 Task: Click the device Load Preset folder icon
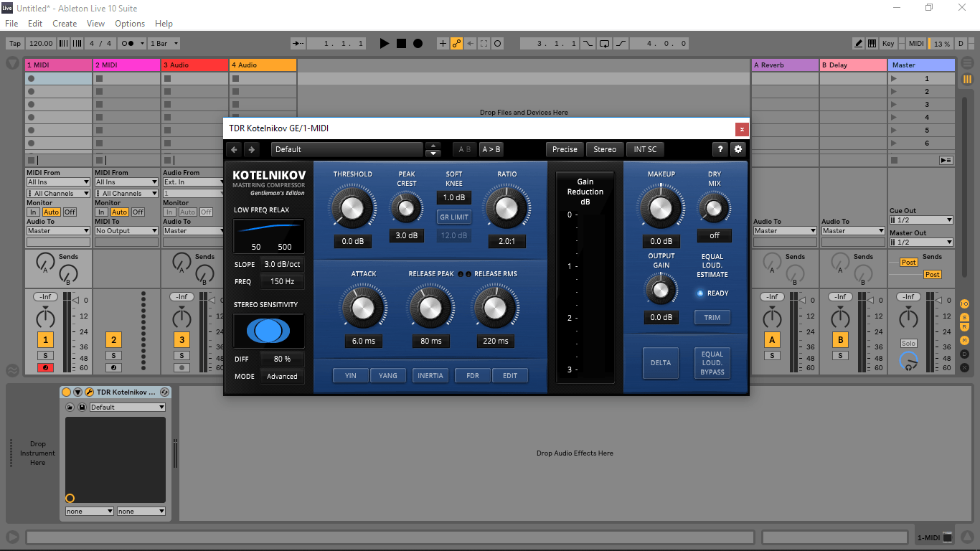70,408
